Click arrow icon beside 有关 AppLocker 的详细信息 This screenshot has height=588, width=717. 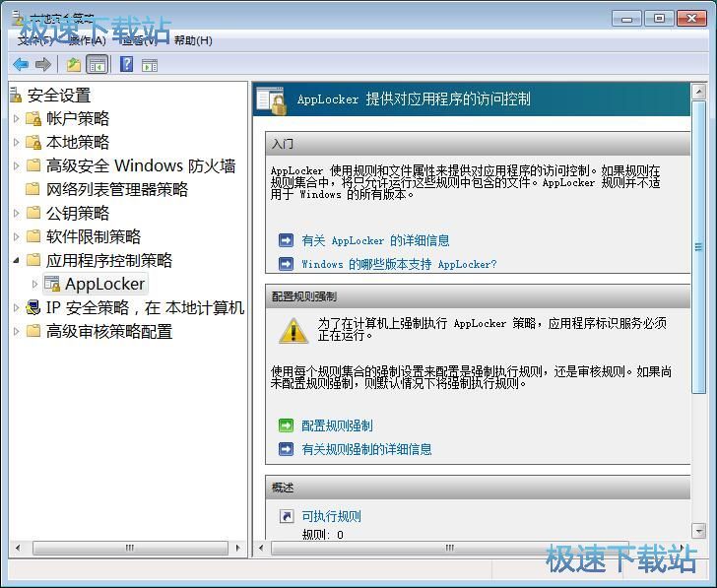(287, 240)
